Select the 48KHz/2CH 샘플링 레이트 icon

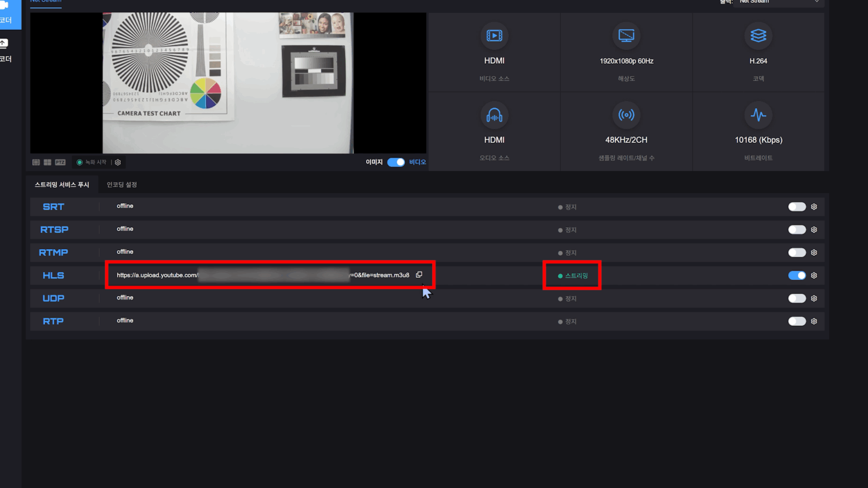(x=626, y=115)
